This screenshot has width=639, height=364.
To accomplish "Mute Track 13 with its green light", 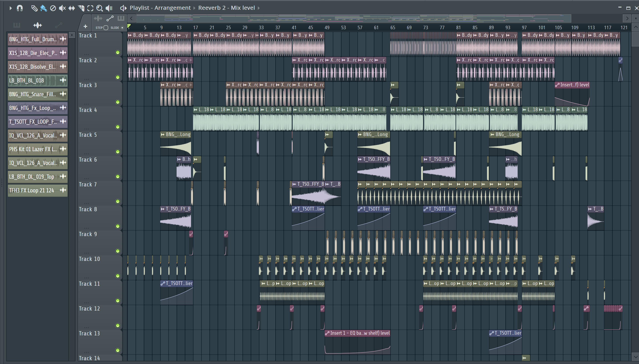I will [x=118, y=350].
